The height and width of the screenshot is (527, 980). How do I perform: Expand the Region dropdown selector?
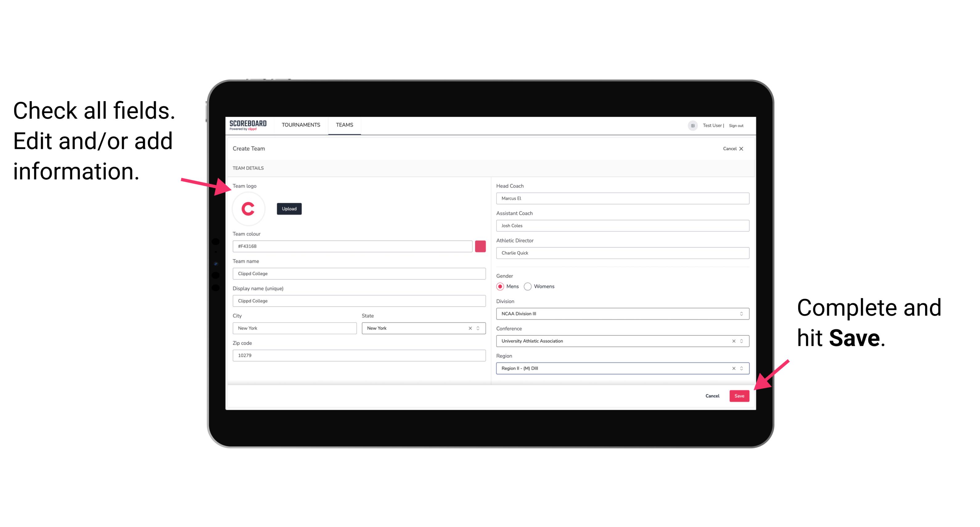(x=742, y=369)
